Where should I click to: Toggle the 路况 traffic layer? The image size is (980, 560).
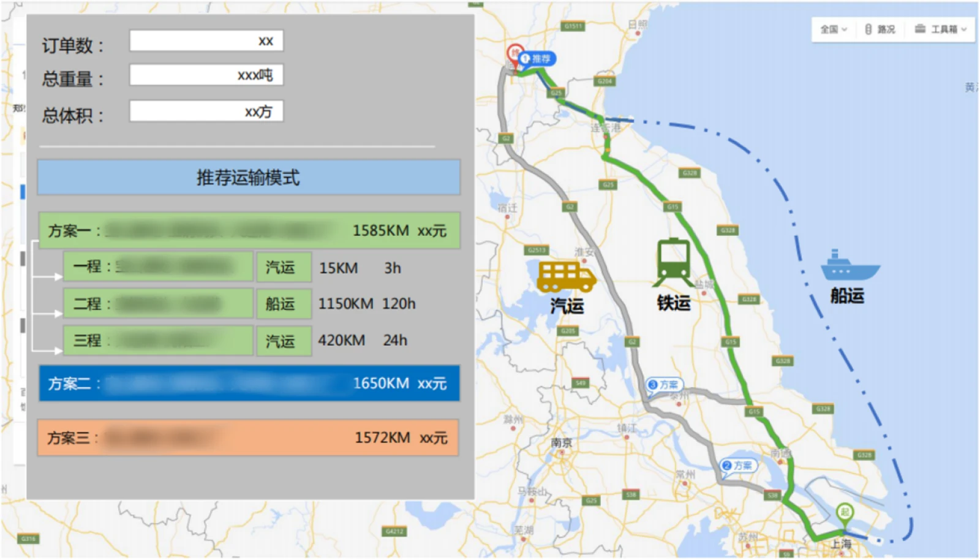(880, 29)
